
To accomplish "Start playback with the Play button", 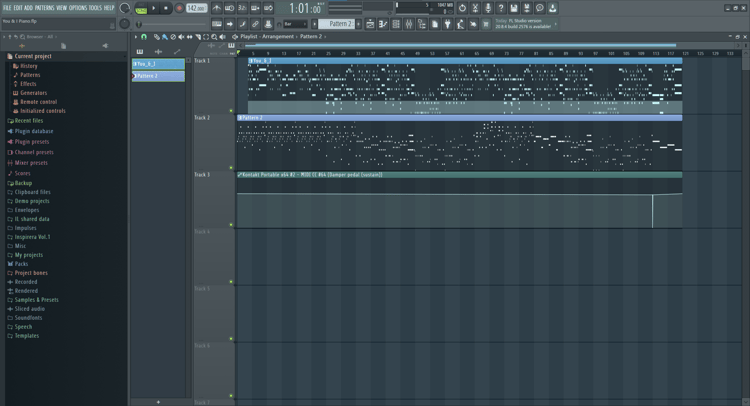I will pyautogui.click(x=154, y=8).
